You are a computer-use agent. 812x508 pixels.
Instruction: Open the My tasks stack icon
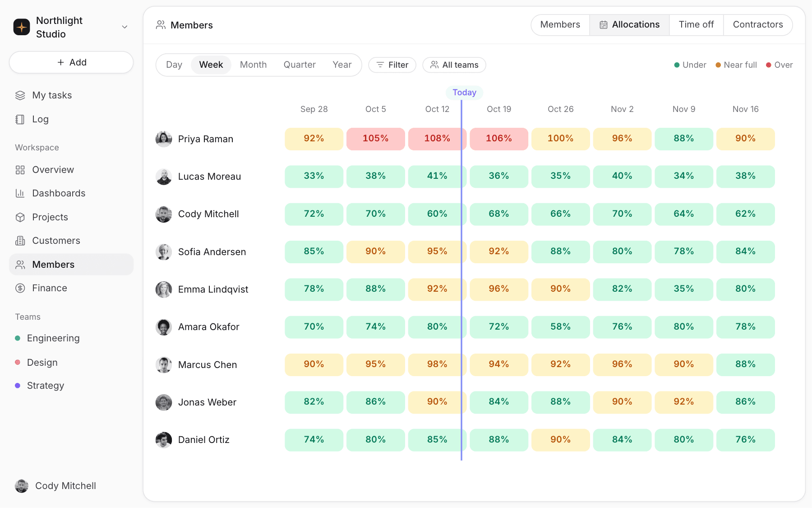(20, 95)
